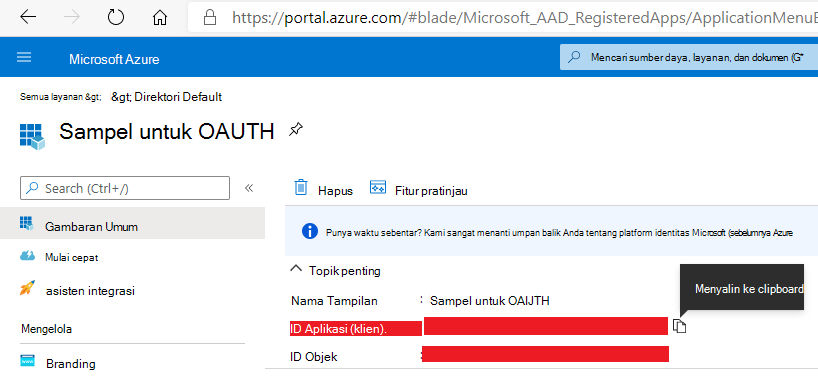Viewport: 818px width, 376px height.
Task: Click the magnifier icon in the Azure search bar
Action: point(574,57)
